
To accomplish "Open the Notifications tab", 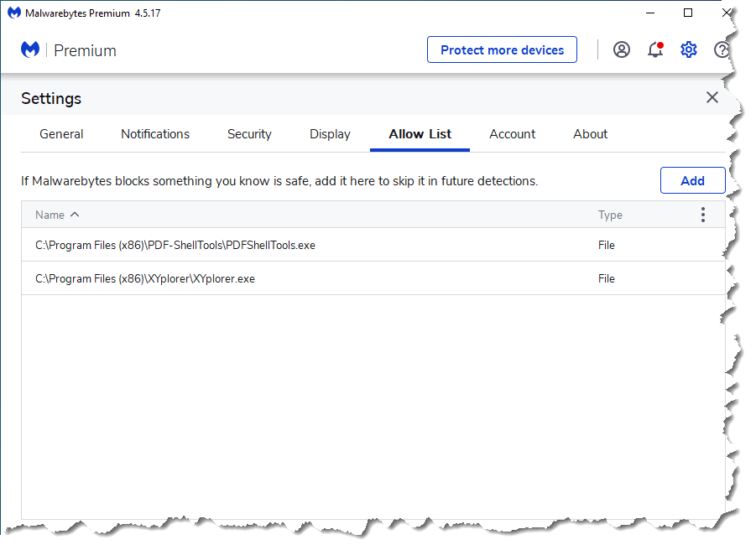I will point(155,134).
